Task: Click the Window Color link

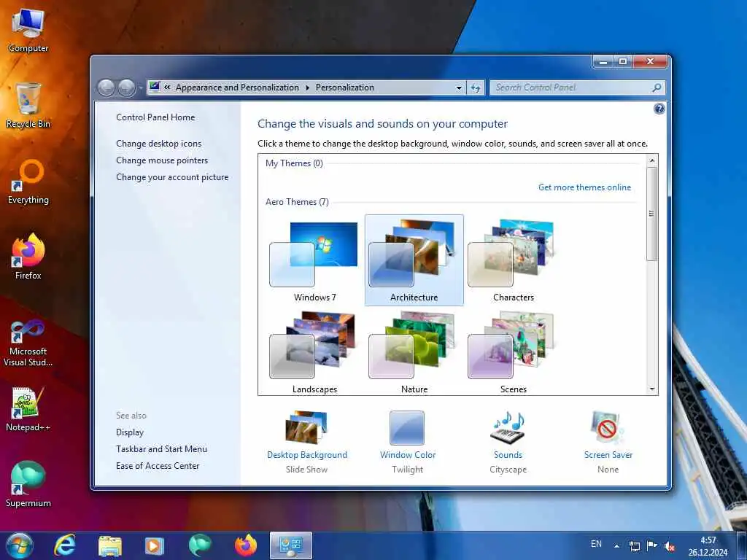Action: [408, 455]
